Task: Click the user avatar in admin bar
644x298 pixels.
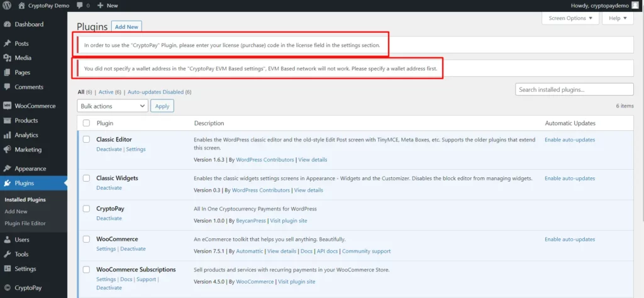Action: pyautogui.click(x=635, y=5)
